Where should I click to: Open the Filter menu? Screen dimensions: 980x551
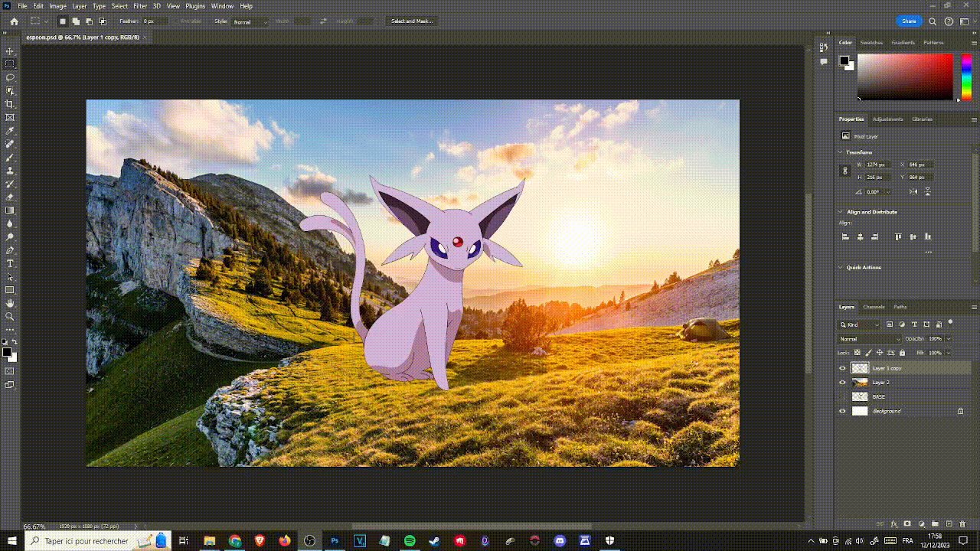coord(140,6)
